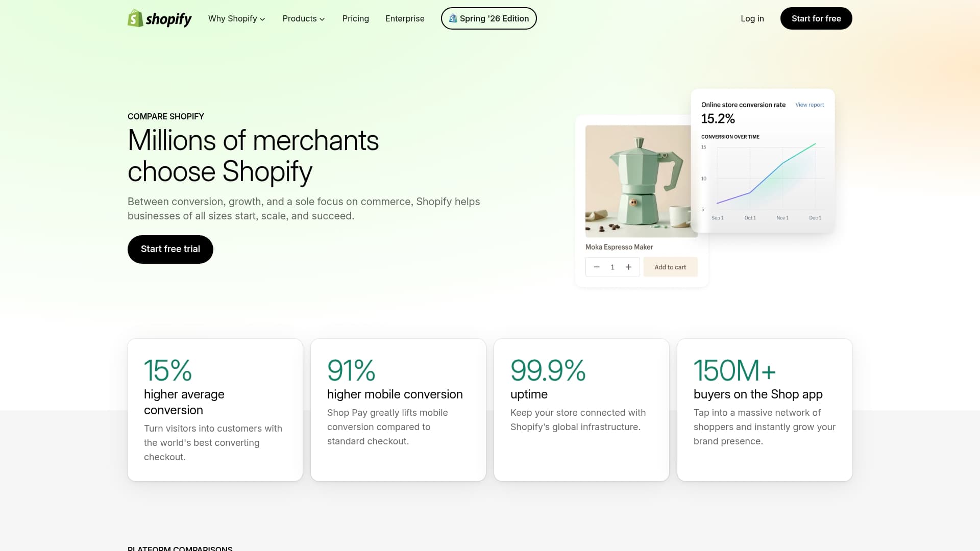Click the Oct 1 chart axis label
The height and width of the screenshot is (551, 980).
[750, 218]
